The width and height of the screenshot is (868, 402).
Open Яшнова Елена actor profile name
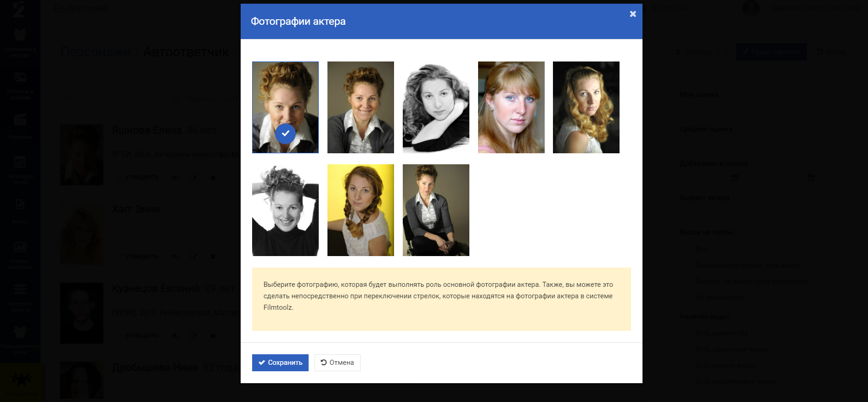click(x=147, y=130)
